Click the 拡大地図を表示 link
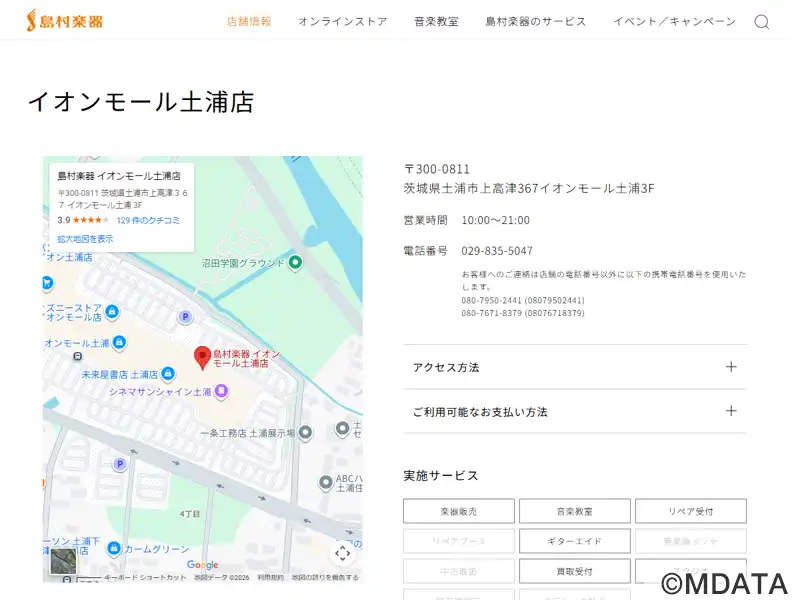This screenshot has width=800, height=600. 85,239
